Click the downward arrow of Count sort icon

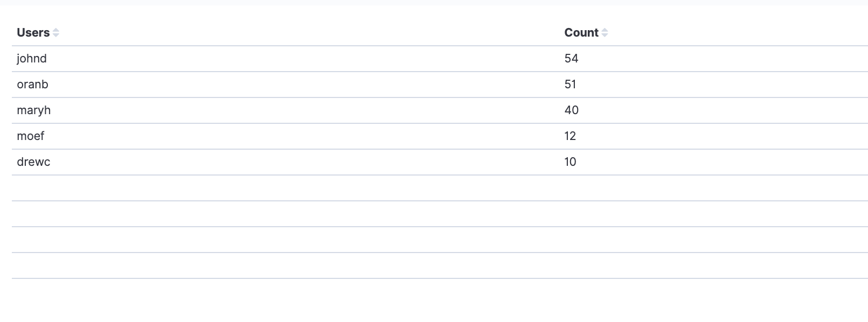coord(604,36)
